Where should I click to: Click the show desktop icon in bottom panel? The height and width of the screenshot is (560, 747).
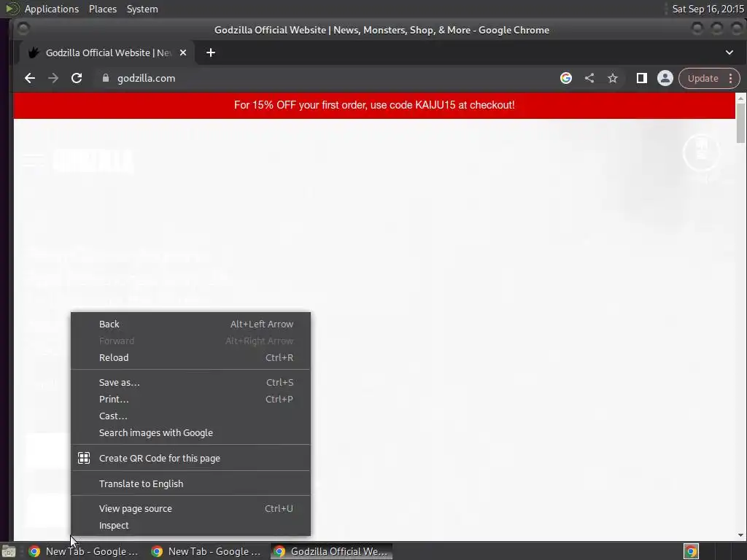(x=9, y=551)
